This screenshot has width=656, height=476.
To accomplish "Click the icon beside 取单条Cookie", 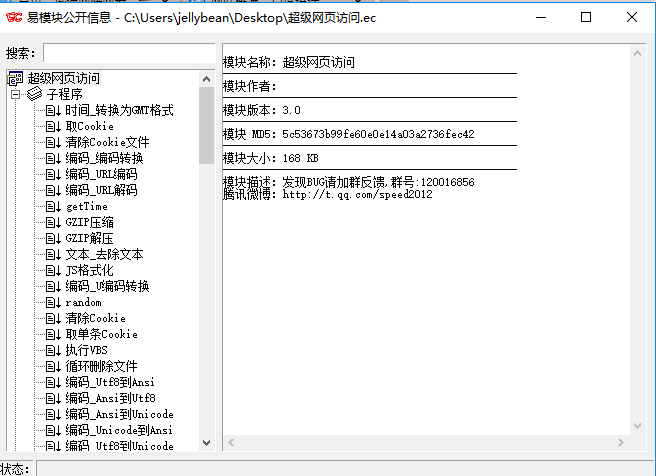I will coord(53,334).
